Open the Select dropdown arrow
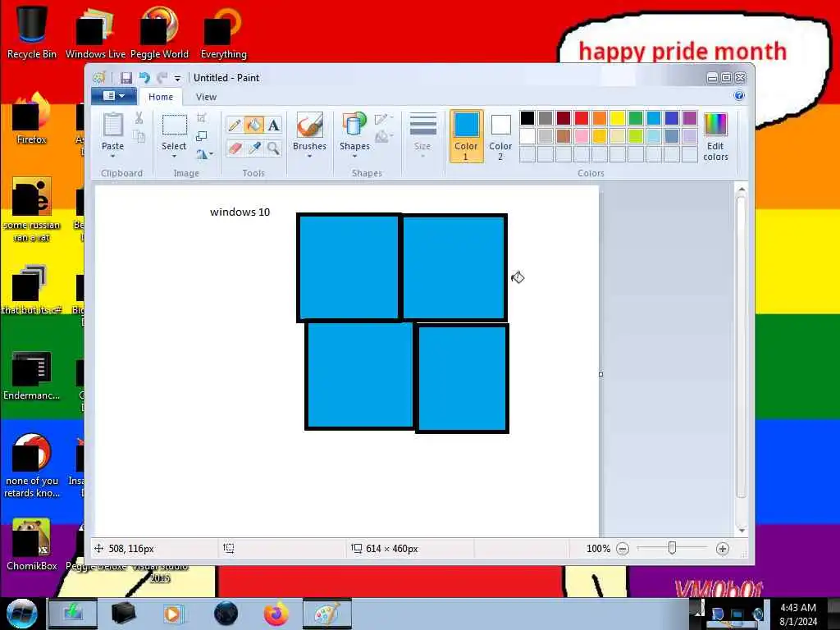 pyautogui.click(x=174, y=157)
